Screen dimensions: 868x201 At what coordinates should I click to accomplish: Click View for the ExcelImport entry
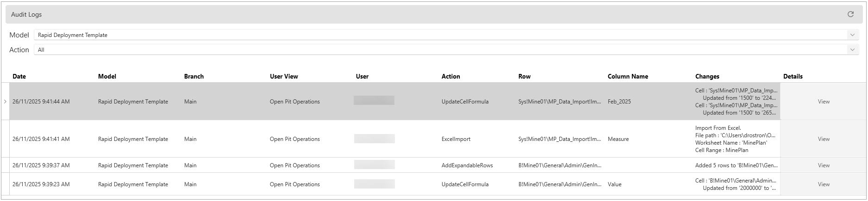click(823, 139)
